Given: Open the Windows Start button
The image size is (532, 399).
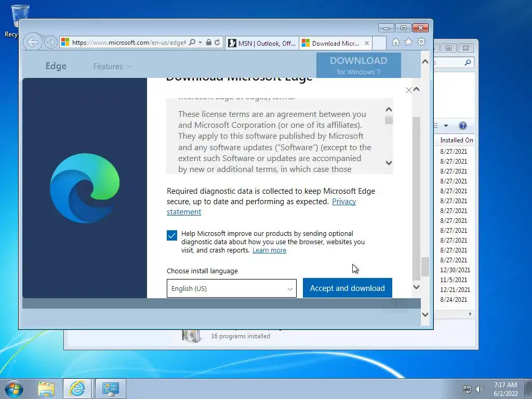Looking at the screenshot, I should coord(14,389).
